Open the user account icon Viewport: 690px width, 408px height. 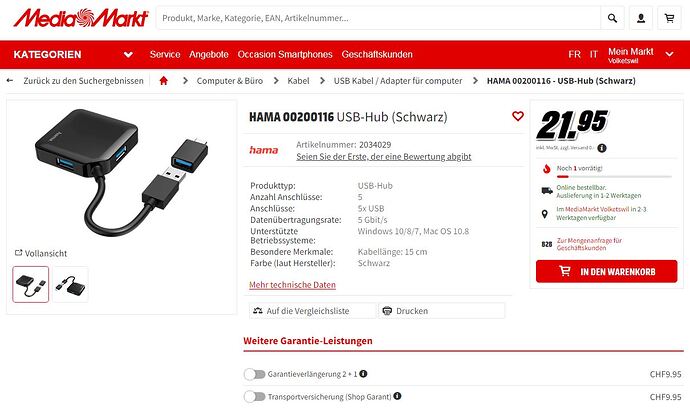point(641,18)
